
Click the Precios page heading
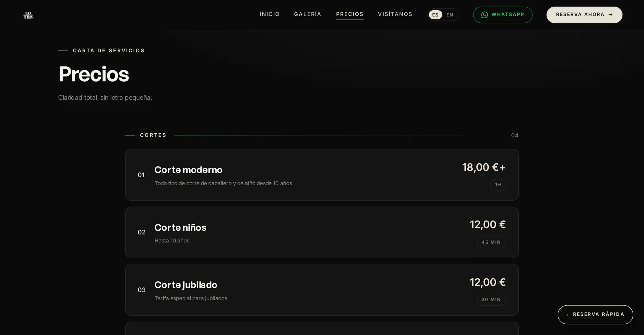click(x=94, y=74)
